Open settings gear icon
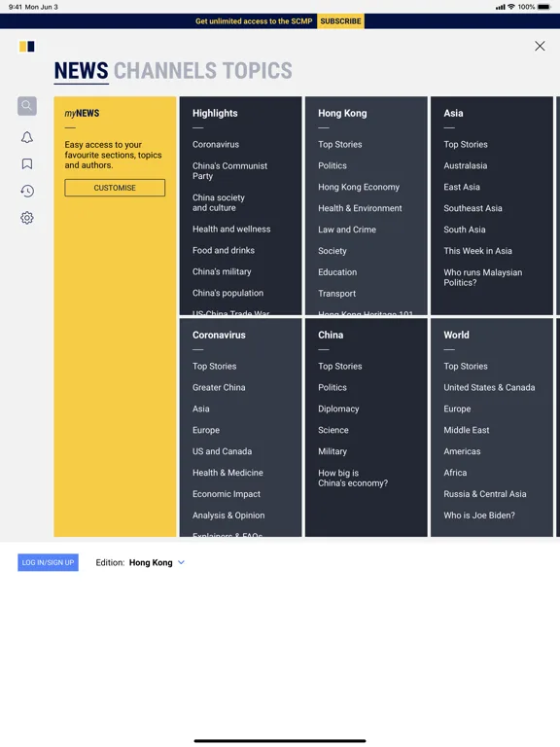The image size is (560, 747). [27, 218]
